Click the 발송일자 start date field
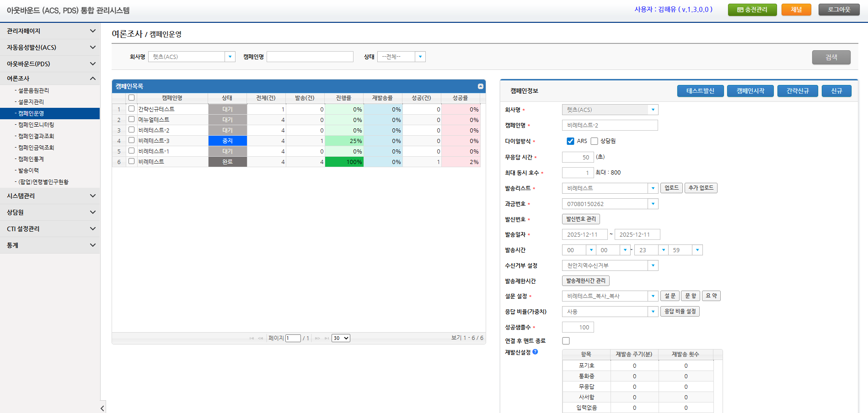This screenshot has height=413, width=868. coord(584,234)
